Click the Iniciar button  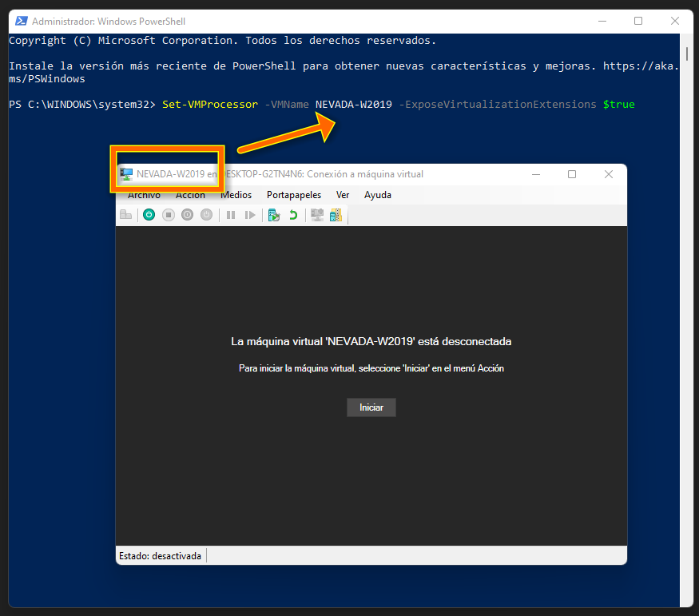(371, 407)
